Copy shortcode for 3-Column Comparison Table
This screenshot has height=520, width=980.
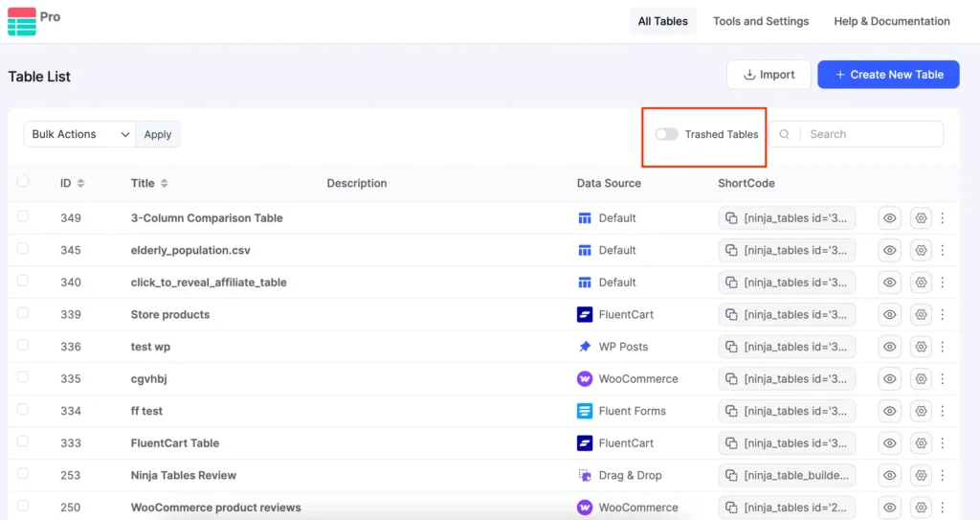[x=732, y=218]
